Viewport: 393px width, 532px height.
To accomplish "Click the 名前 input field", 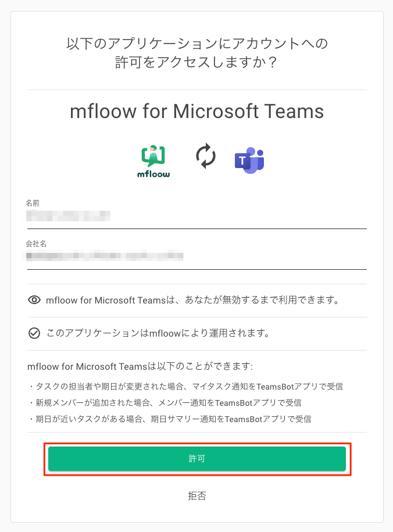I will 197,216.
